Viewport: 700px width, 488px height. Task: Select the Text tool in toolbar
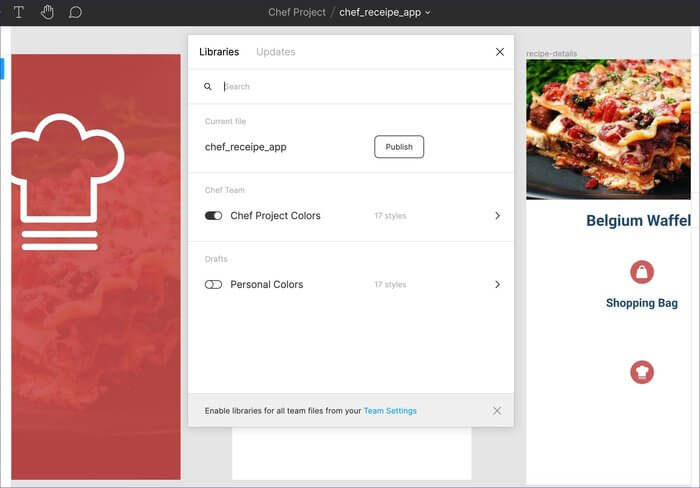point(19,12)
